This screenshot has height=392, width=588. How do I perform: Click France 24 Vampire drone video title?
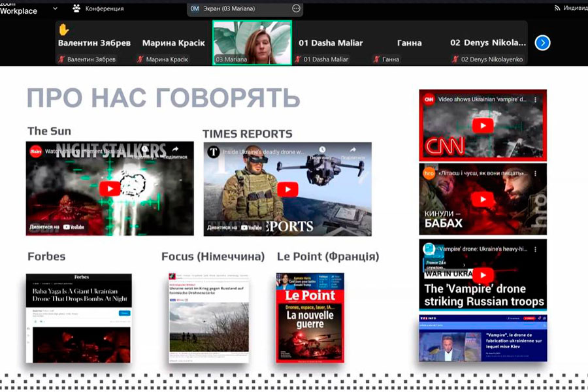coord(483,249)
